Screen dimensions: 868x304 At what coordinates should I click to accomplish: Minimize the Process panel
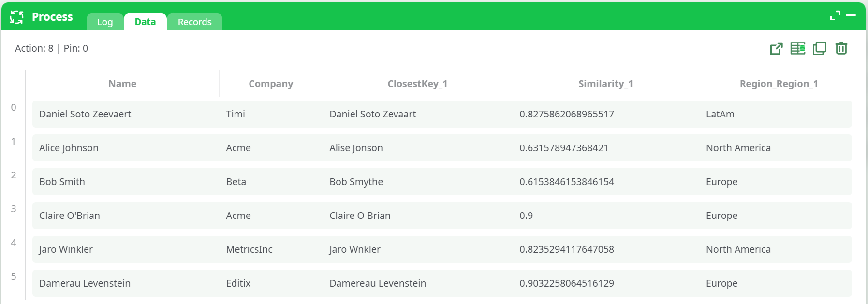851,15
